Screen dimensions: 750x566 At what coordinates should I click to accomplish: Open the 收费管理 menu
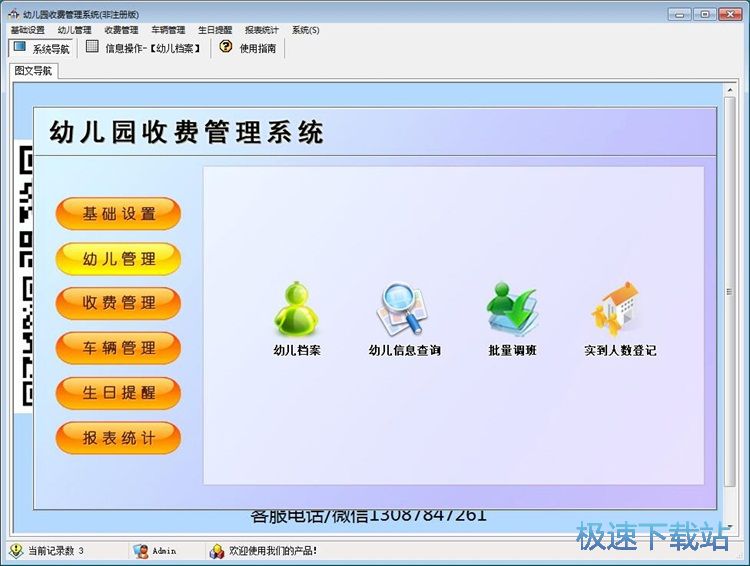point(121,30)
